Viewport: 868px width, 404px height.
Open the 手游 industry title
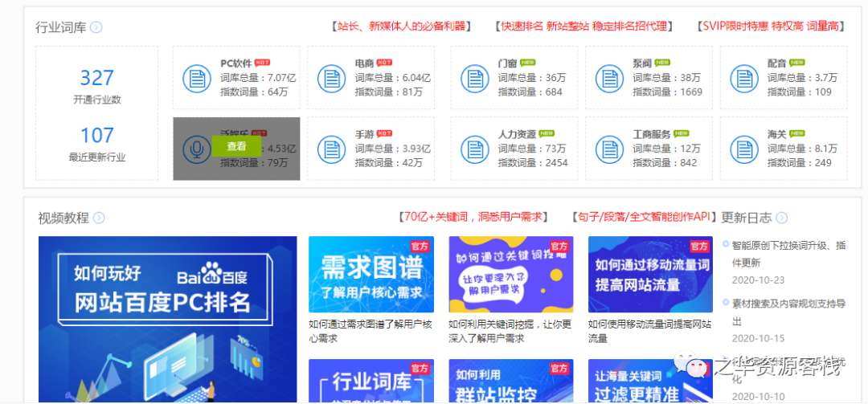pos(364,133)
